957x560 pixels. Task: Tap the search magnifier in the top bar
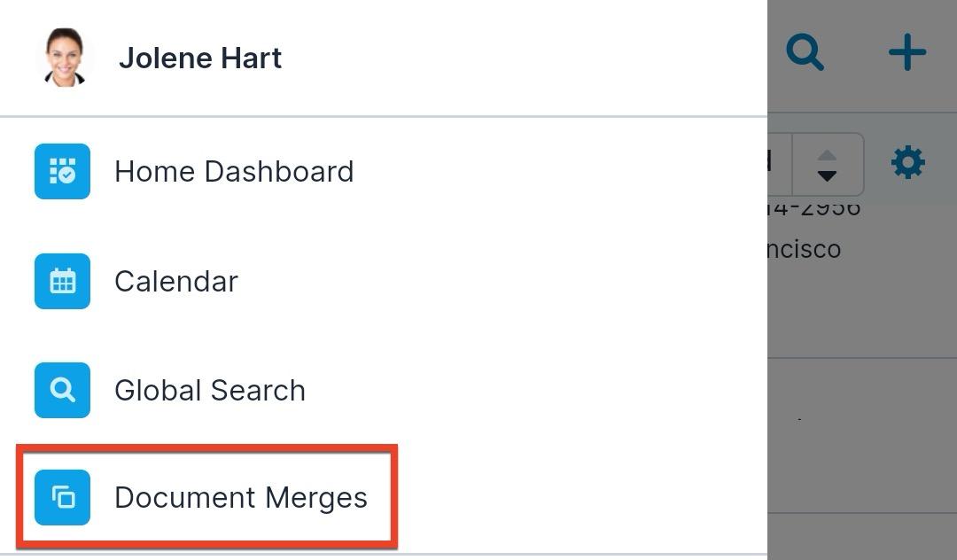(805, 51)
